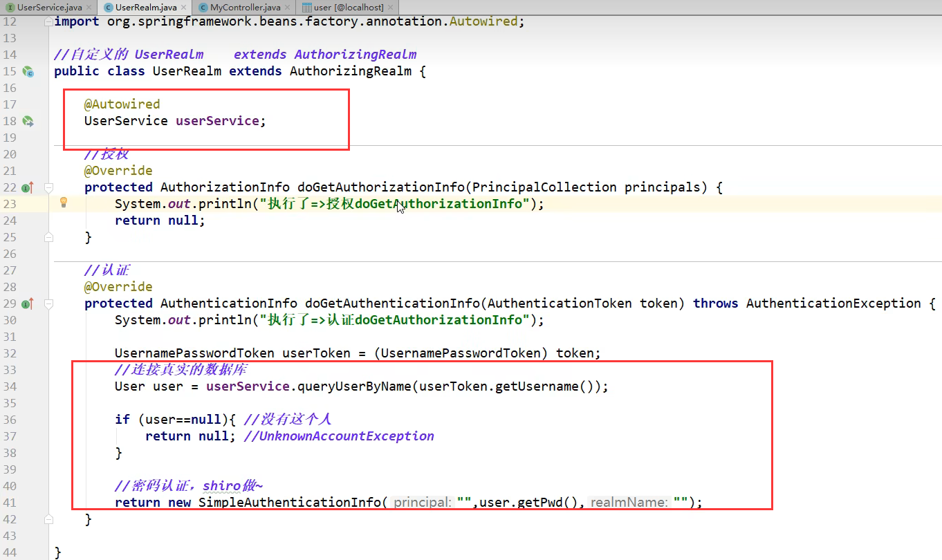Close the MyController.java tab
The image size is (942, 560).
tap(288, 7)
